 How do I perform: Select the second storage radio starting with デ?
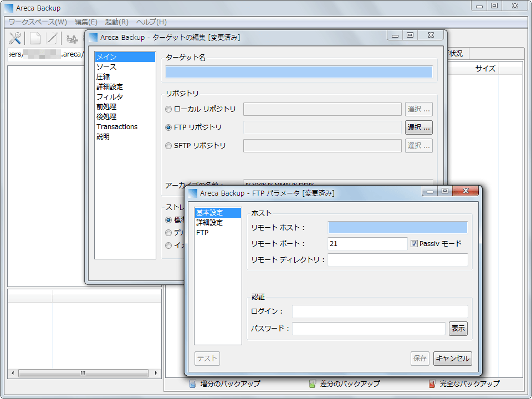point(168,233)
